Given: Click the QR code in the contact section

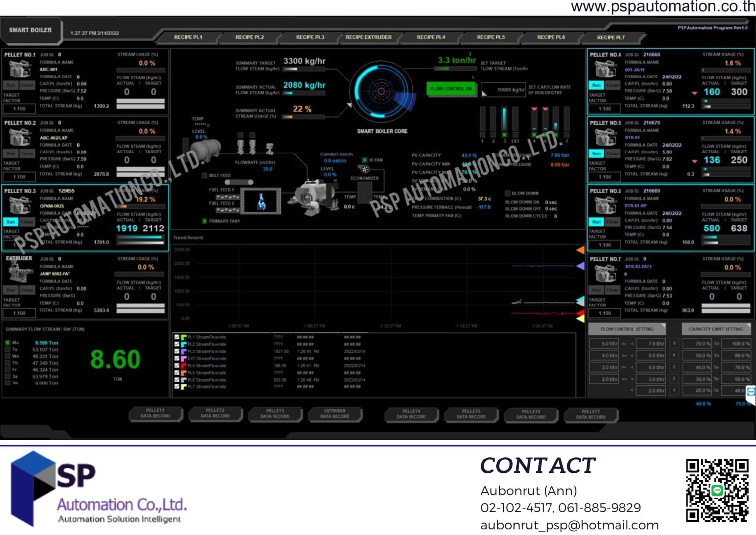Looking at the screenshot, I should tap(717, 490).
